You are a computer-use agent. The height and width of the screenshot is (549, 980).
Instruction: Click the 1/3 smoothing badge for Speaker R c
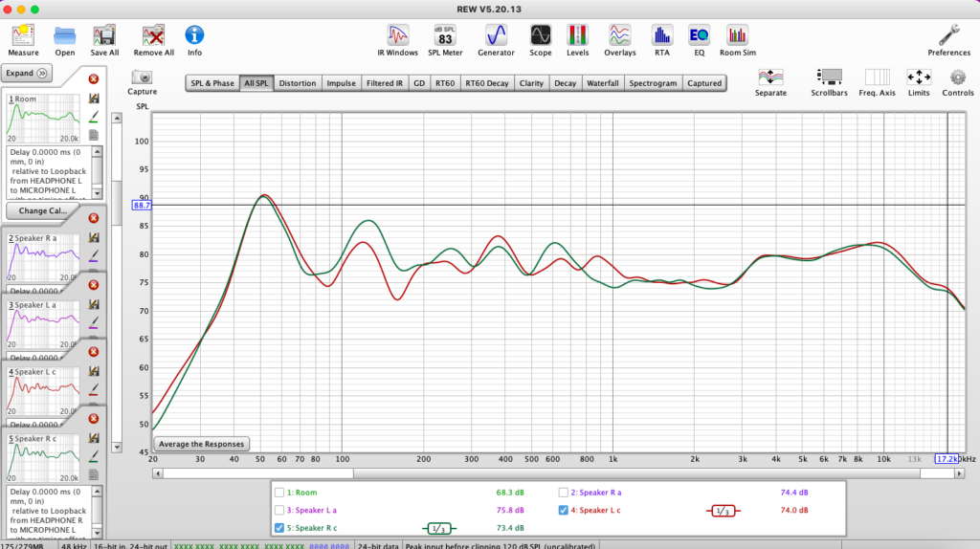(x=439, y=528)
